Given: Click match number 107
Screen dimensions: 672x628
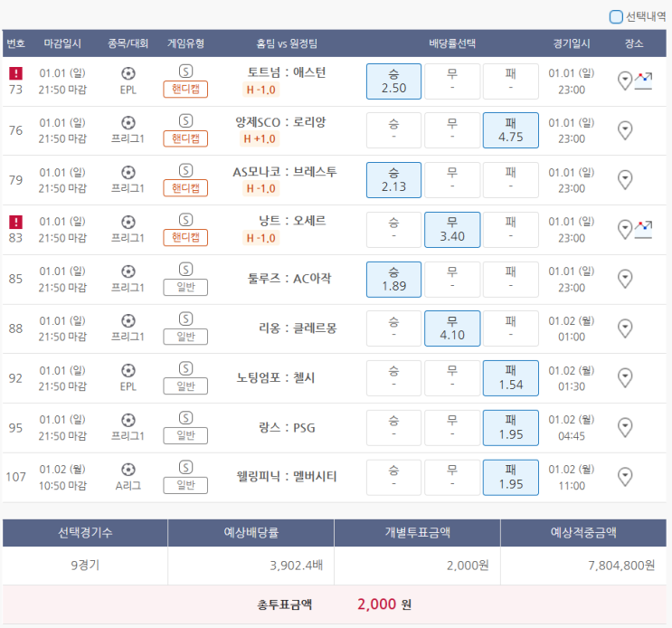Looking at the screenshot, I should pyautogui.click(x=16, y=477).
